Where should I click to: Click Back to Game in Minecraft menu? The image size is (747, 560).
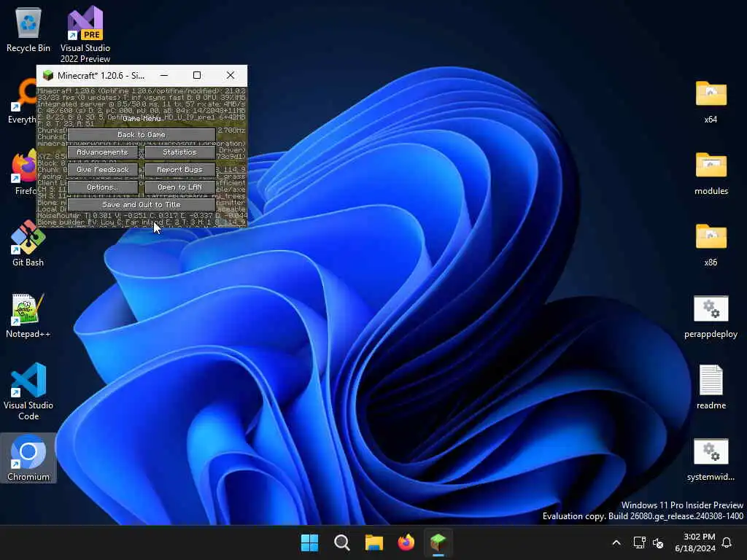pos(141,135)
